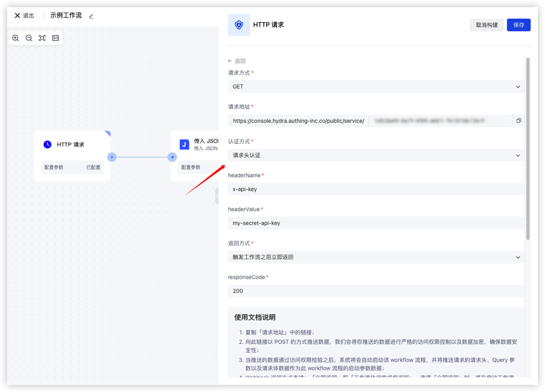The height and width of the screenshot is (392, 545).
Task: Click the zoom in magnifier icon
Action: pos(16,38)
